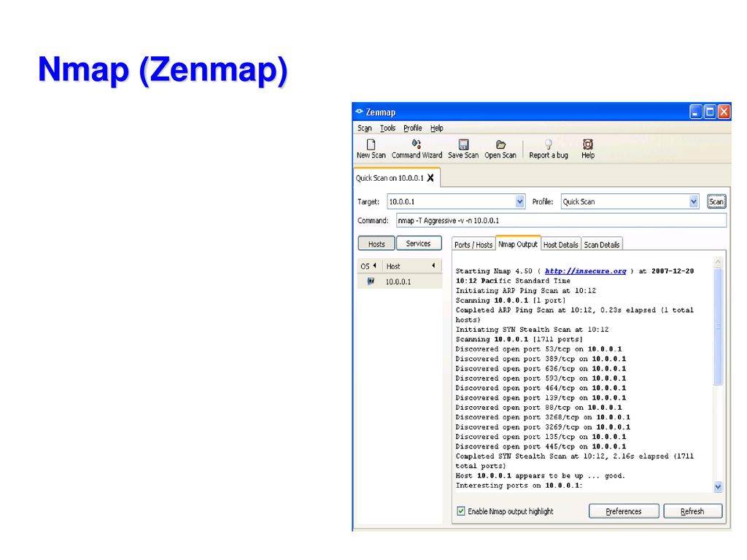Minimize the Zenmap window
This screenshot has width=747, height=560.
click(x=695, y=112)
